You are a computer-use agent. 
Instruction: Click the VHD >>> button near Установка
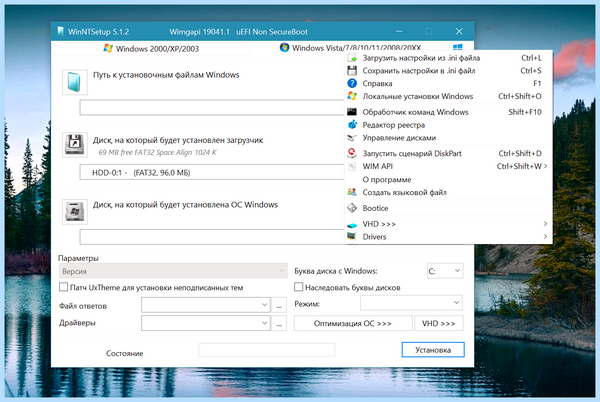439,323
